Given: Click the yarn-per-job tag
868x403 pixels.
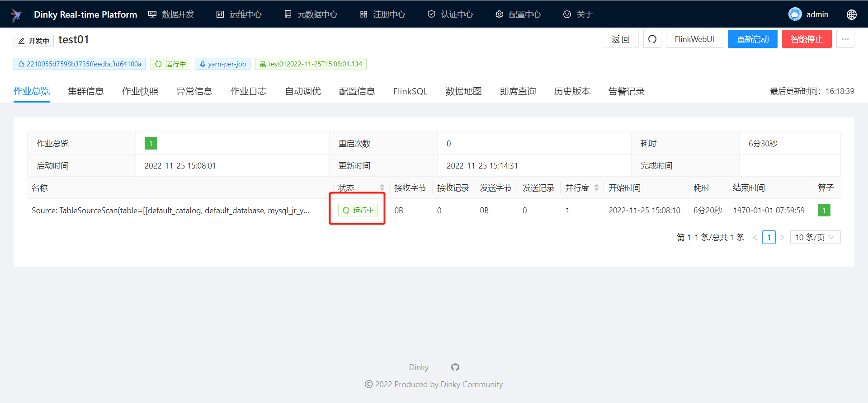Looking at the screenshot, I should 222,64.
